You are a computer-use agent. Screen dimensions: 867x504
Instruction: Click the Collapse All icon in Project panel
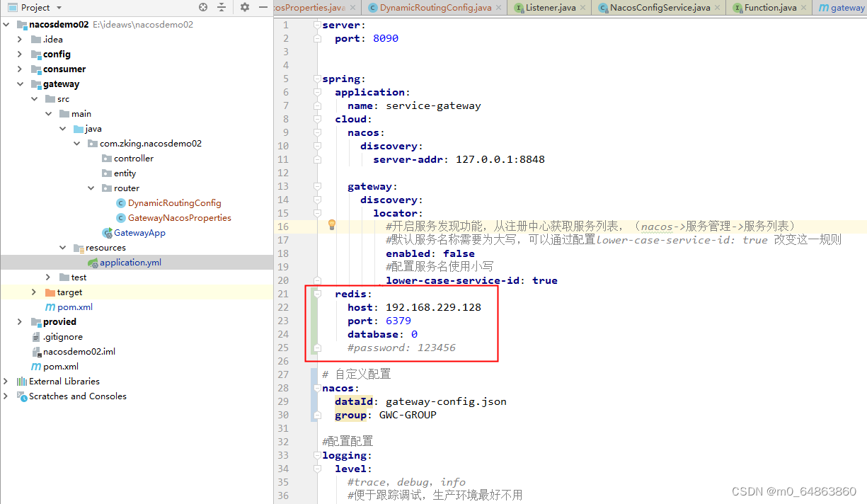tap(222, 7)
